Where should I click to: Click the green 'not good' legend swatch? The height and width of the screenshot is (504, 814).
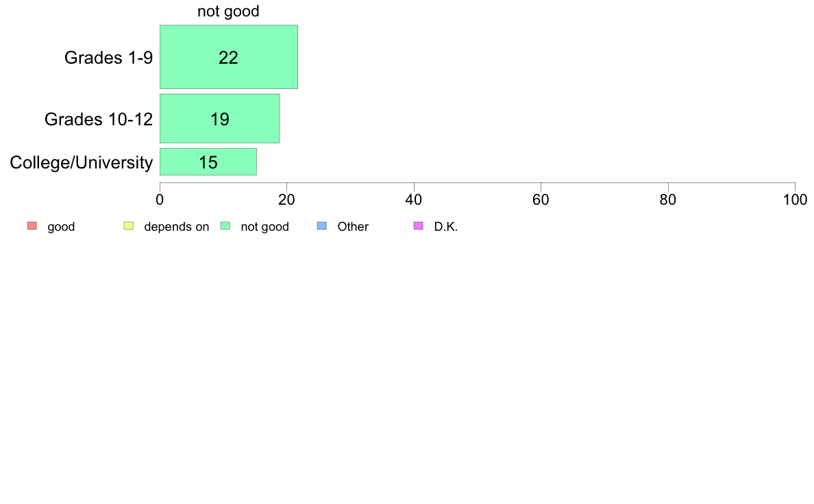[x=225, y=226]
